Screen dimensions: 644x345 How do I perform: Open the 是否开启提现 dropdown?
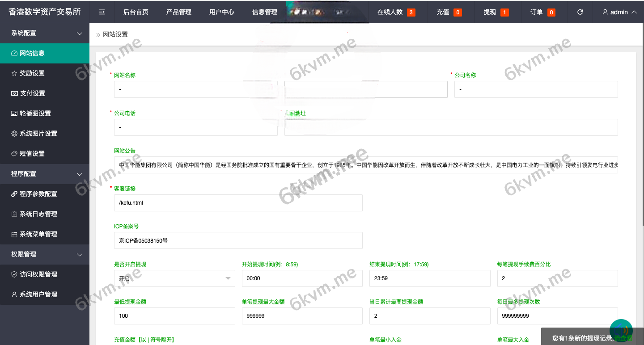click(174, 278)
